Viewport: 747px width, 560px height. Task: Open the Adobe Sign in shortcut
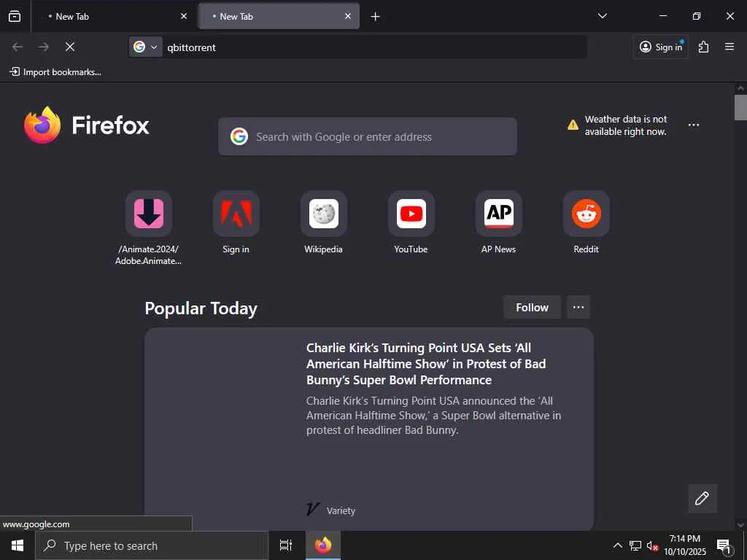[x=236, y=223]
